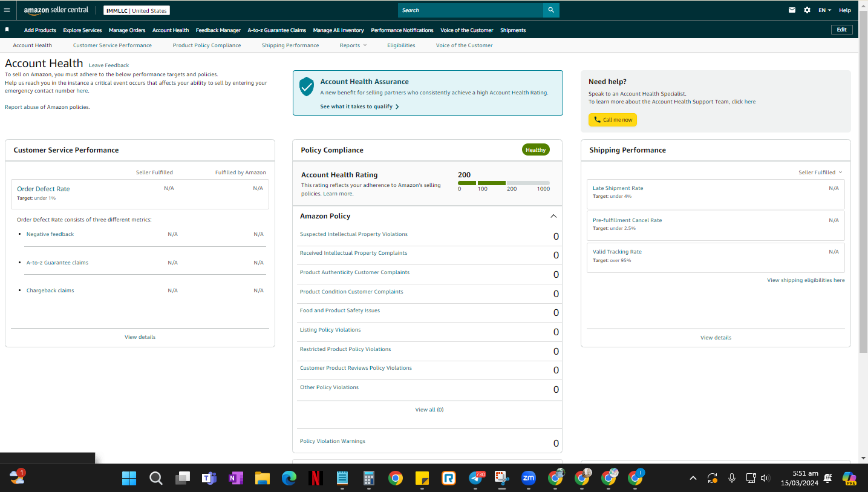The image size is (868, 492).
Task: Click View details under Customer Service Performance
Action: pos(140,337)
